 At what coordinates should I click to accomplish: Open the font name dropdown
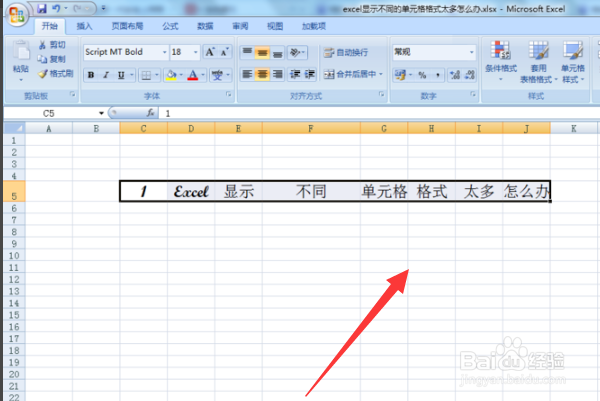165,52
